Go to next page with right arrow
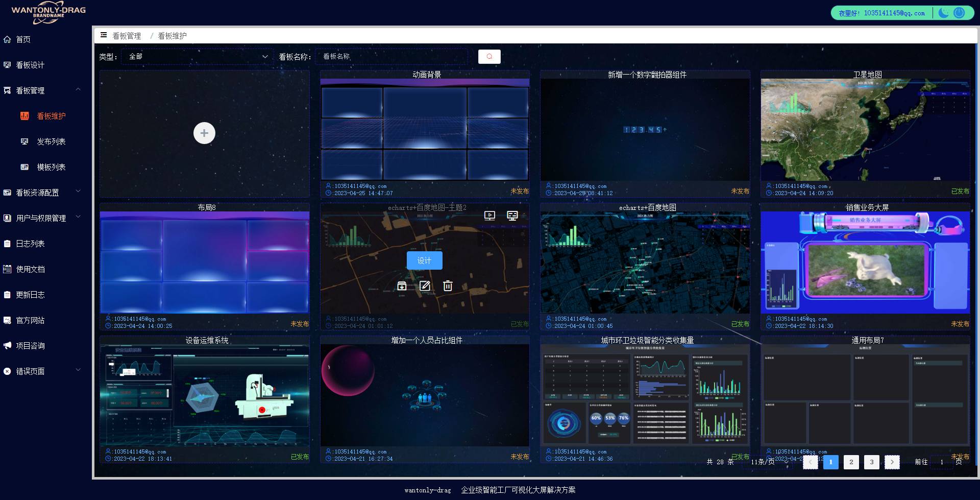The image size is (980, 500). [x=892, y=462]
